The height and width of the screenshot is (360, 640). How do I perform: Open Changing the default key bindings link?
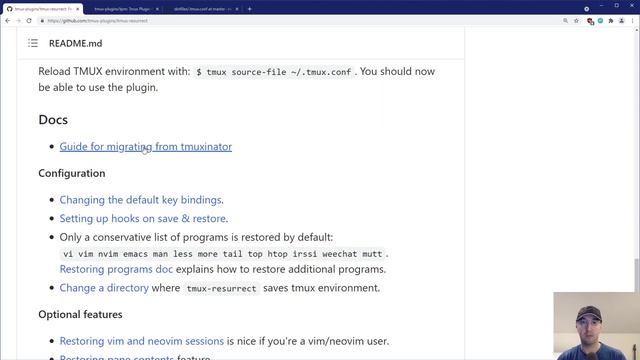[141, 200]
